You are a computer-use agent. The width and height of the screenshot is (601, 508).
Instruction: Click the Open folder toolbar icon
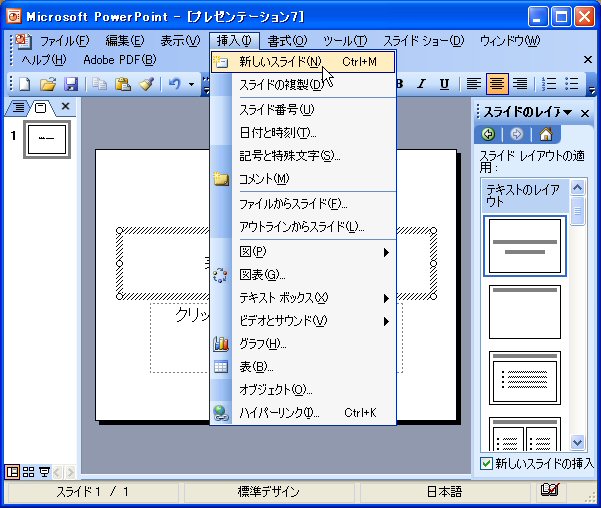48,84
